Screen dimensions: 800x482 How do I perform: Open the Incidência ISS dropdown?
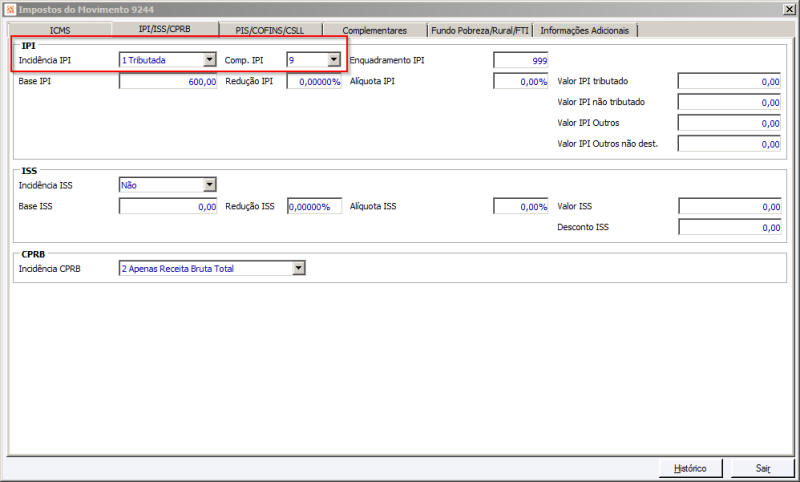210,185
